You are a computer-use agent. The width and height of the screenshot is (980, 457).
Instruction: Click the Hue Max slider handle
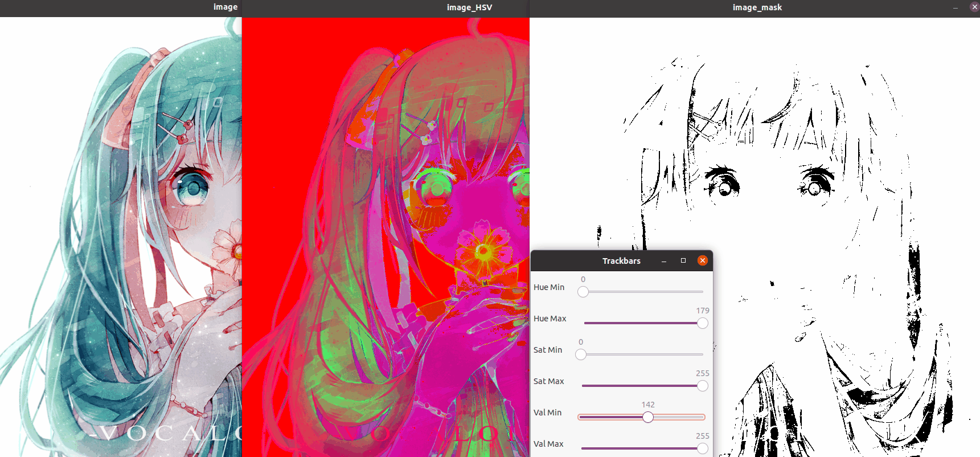[703, 323]
